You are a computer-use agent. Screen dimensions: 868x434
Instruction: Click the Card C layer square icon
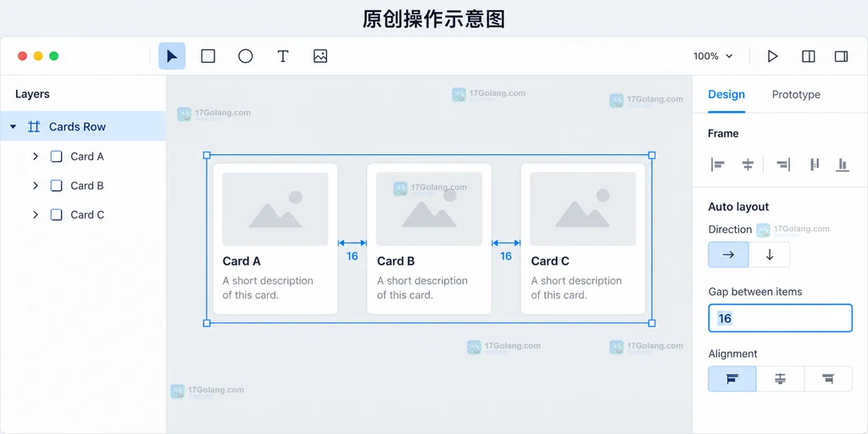click(x=57, y=214)
